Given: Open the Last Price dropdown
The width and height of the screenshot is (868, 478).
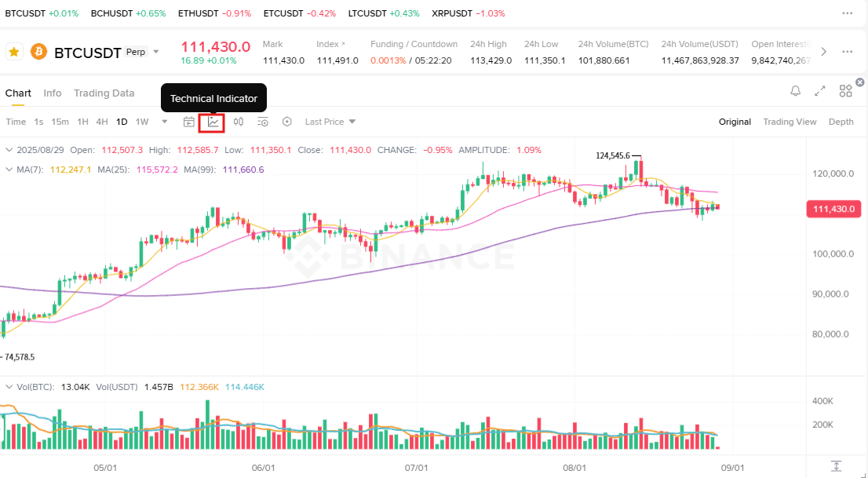Looking at the screenshot, I should tap(330, 122).
